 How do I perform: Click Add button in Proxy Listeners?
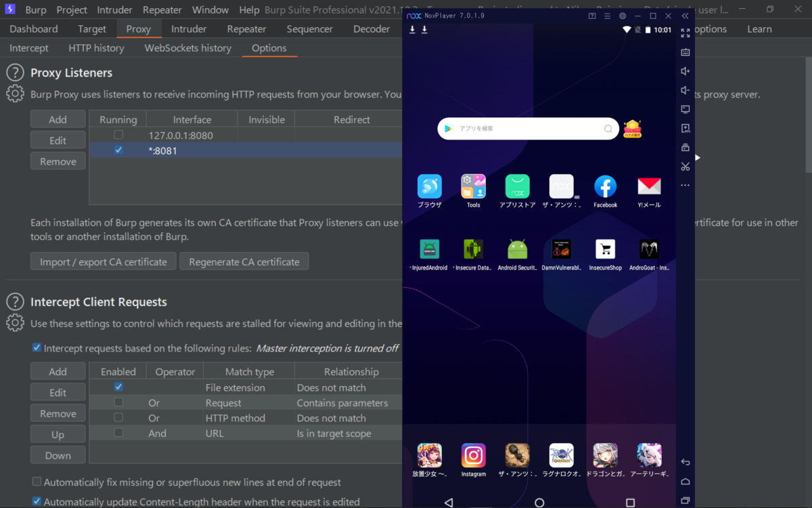coord(58,119)
